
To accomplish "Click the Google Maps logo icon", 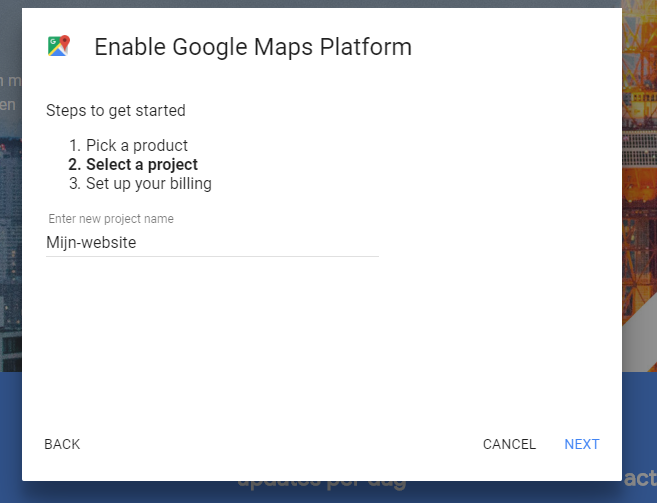I will (59, 46).
